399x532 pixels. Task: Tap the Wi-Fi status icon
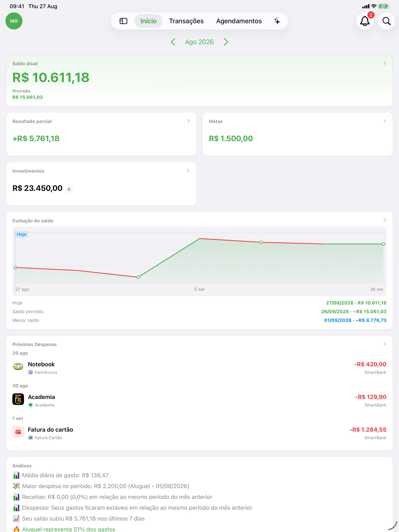374,6
